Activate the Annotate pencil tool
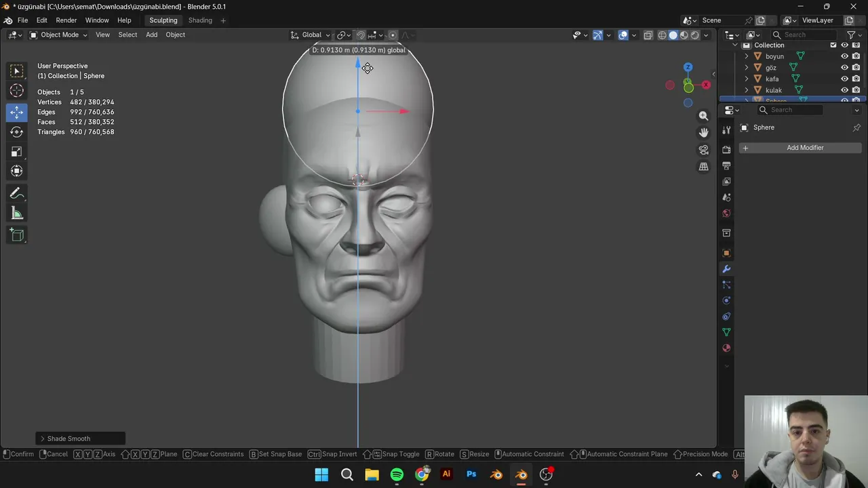 click(x=17, y=194)
